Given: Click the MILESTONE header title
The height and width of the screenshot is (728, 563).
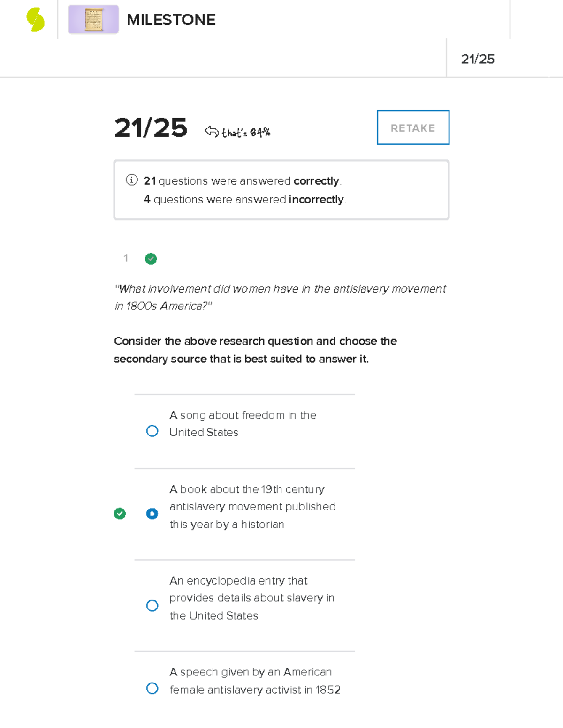Looking at the screenshot, I should tap(171, 20).
